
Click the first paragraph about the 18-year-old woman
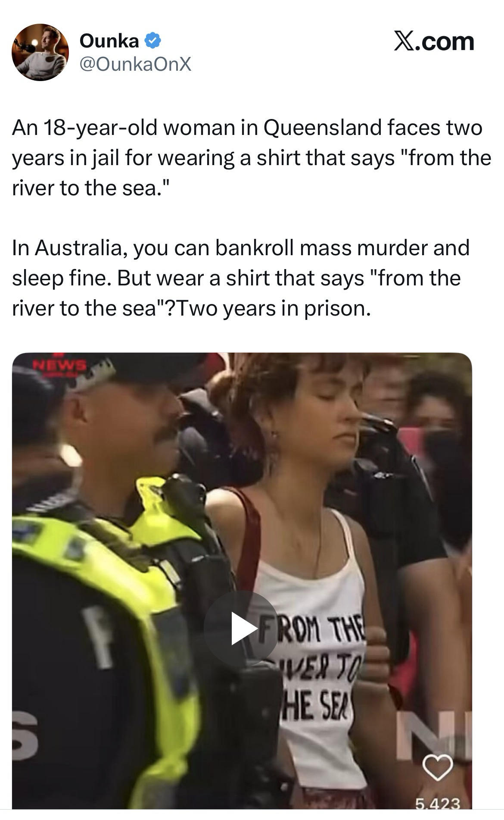point(252,158)
